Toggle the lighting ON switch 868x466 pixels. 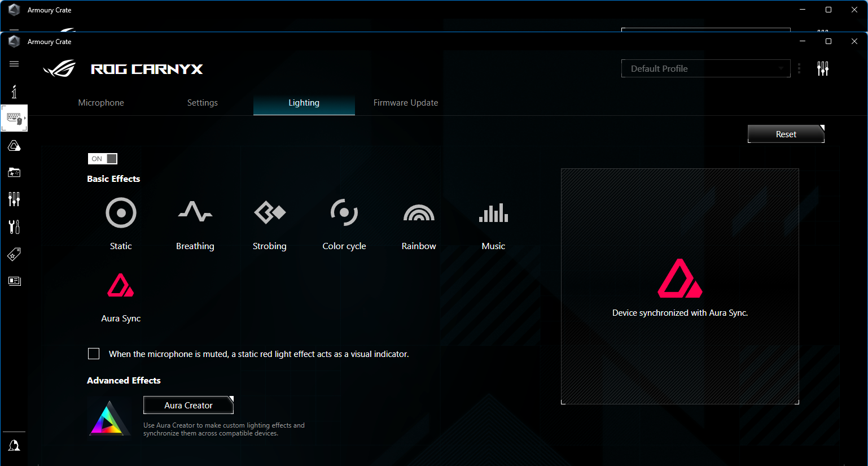pyautogui.click(x=103, y=159)
